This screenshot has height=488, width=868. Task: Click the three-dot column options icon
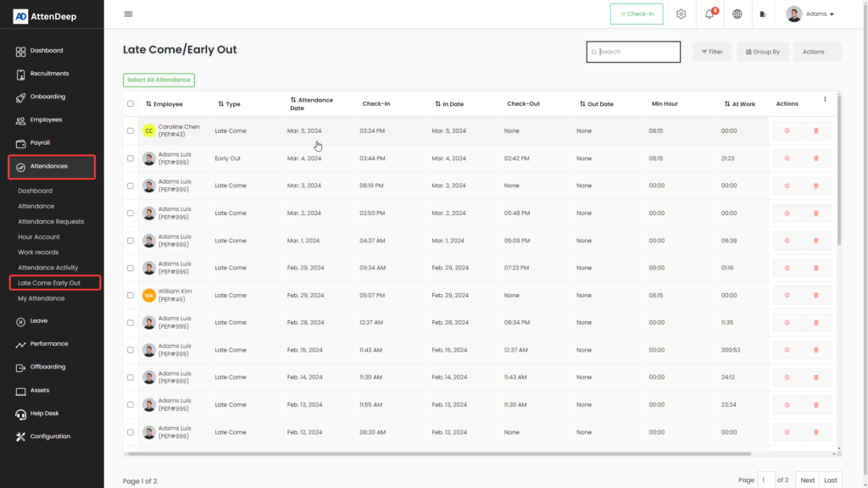(825, 100)
